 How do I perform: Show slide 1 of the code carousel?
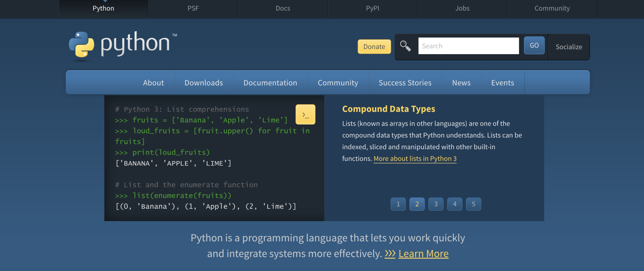(x=398, y=204)
